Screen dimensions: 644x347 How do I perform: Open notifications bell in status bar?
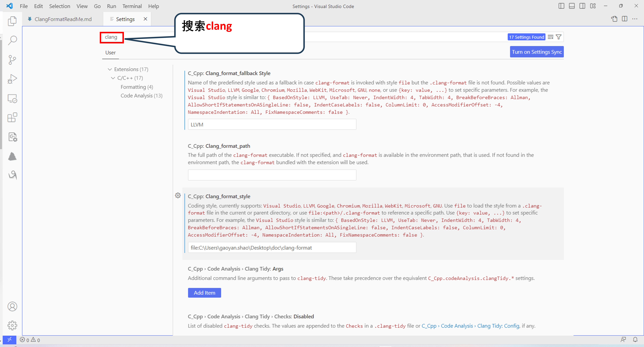click(x=635, y=340)
